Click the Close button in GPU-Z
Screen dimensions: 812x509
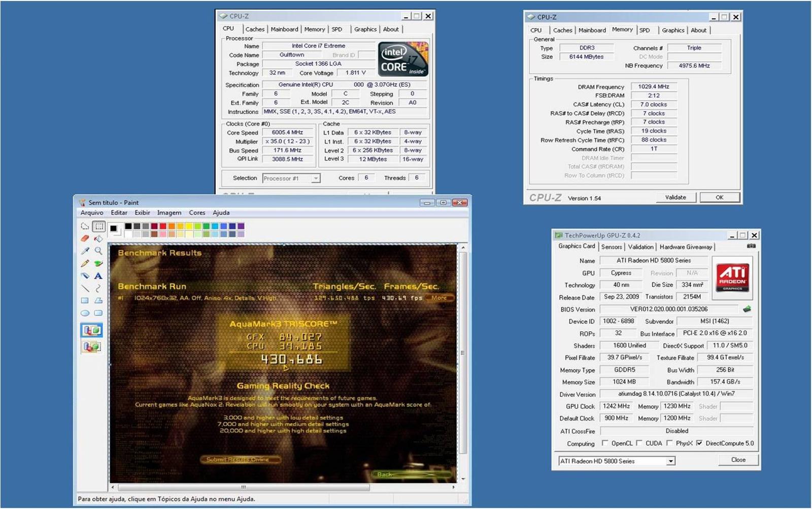tap(738, 460)
